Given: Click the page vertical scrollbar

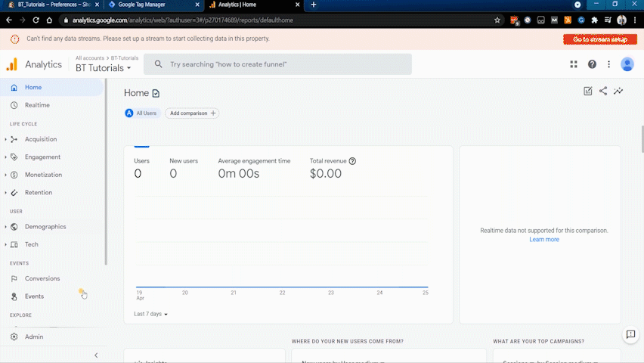Looking at the screenshot, I should [x=642, y=140].
